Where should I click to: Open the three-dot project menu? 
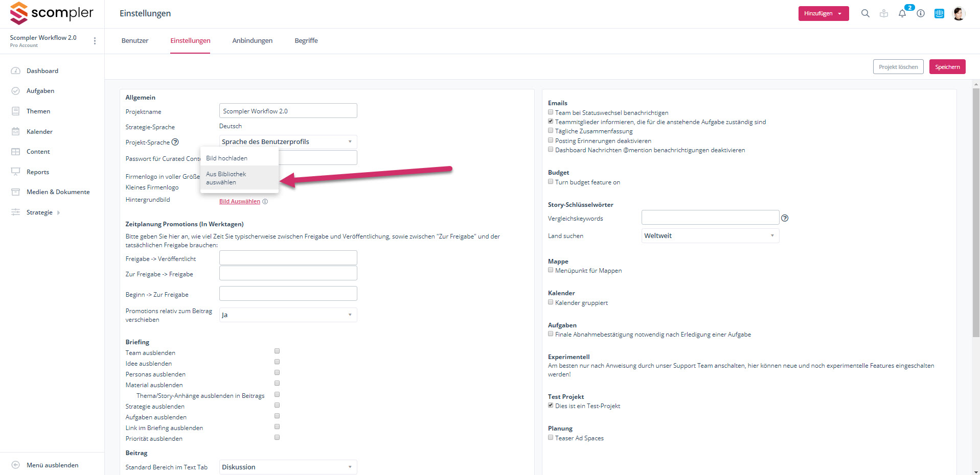[95, 41]
